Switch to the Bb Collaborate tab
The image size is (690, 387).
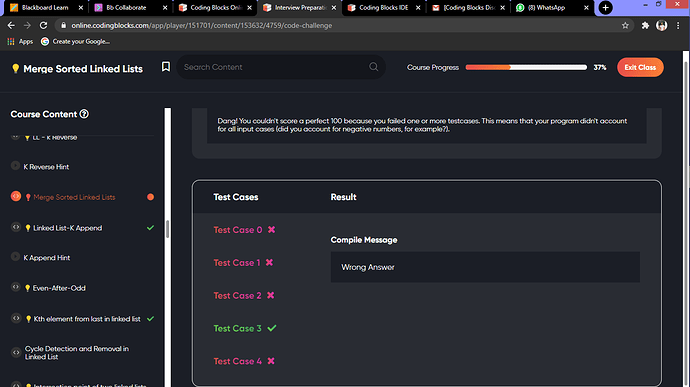[126, 7]
